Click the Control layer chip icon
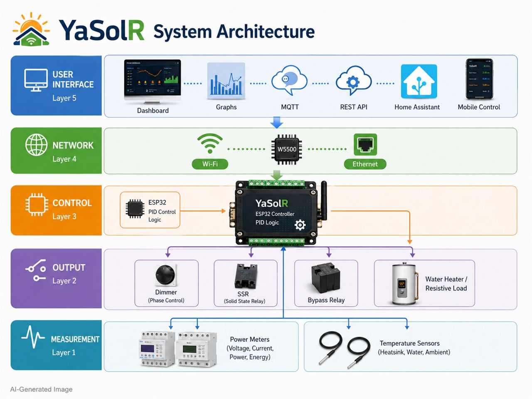The width and height of the screenshot is (532, 399). coord(37,204)
